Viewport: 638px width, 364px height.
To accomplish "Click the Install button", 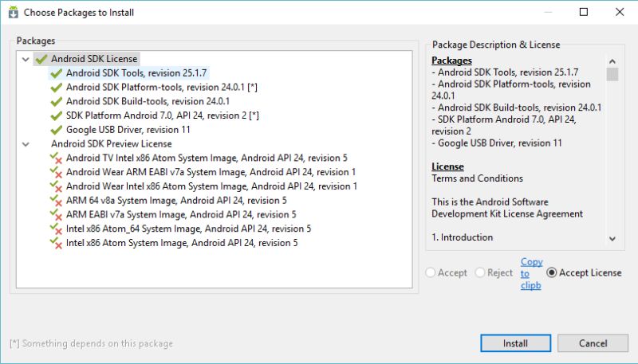I will pos(515,343).
